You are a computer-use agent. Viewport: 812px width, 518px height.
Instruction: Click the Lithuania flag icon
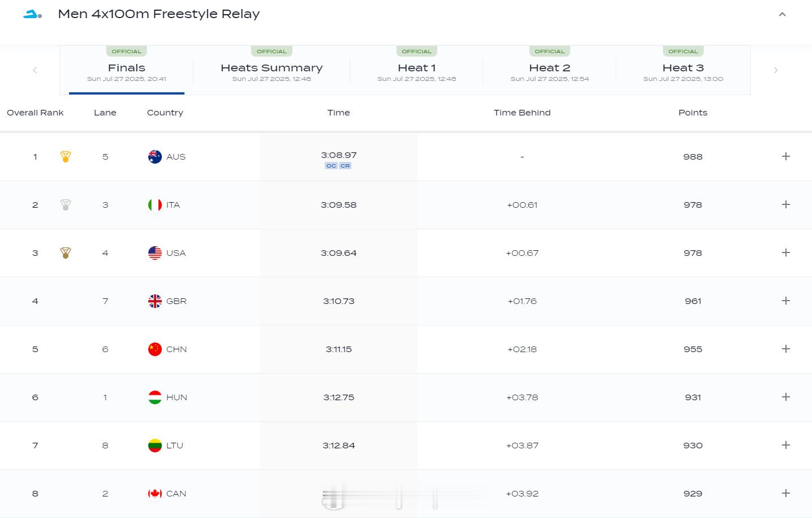(154, 446)
